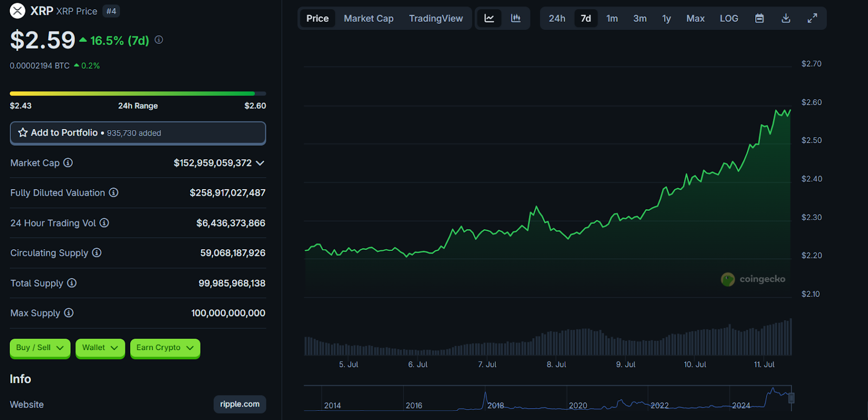
Task: Click the $2.10 y-axis label
Action: (810, 294)
